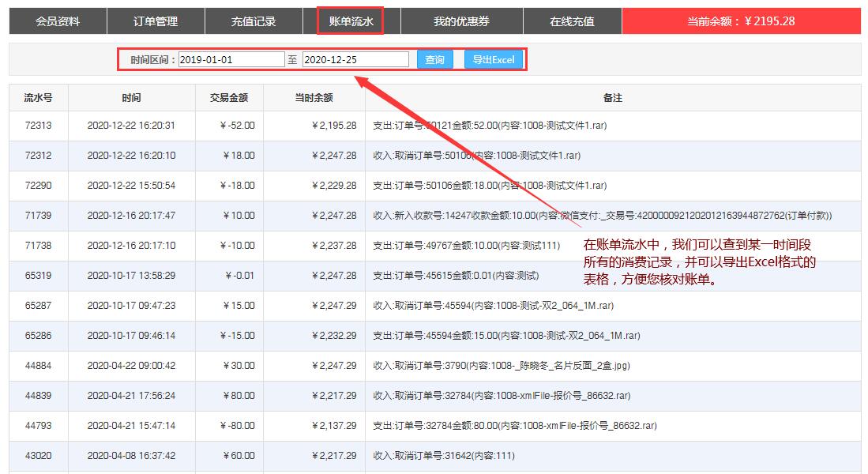Click balance value ¥2,237.28
Screen dimensions: 868x474
(x=334, y=246)
